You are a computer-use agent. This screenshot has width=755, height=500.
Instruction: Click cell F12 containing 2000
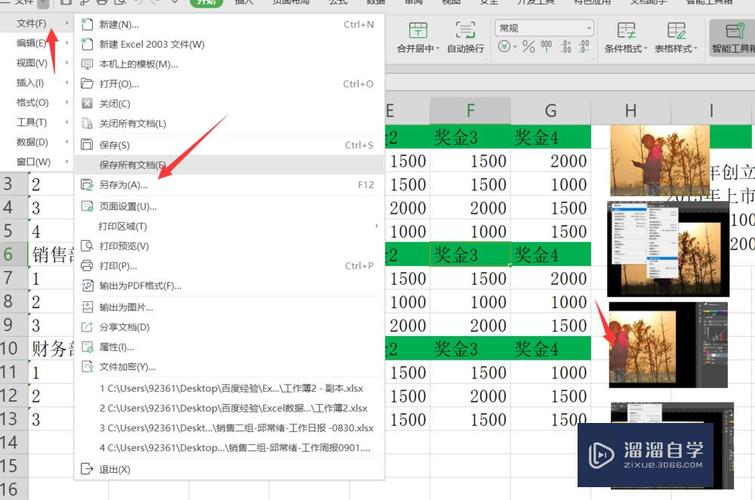click(x=470, y=395)
